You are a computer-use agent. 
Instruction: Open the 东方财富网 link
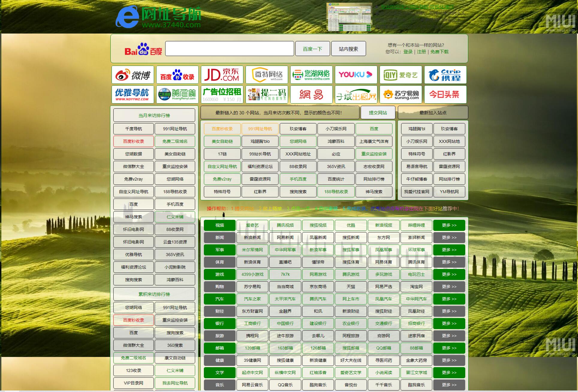pos(252,311)
